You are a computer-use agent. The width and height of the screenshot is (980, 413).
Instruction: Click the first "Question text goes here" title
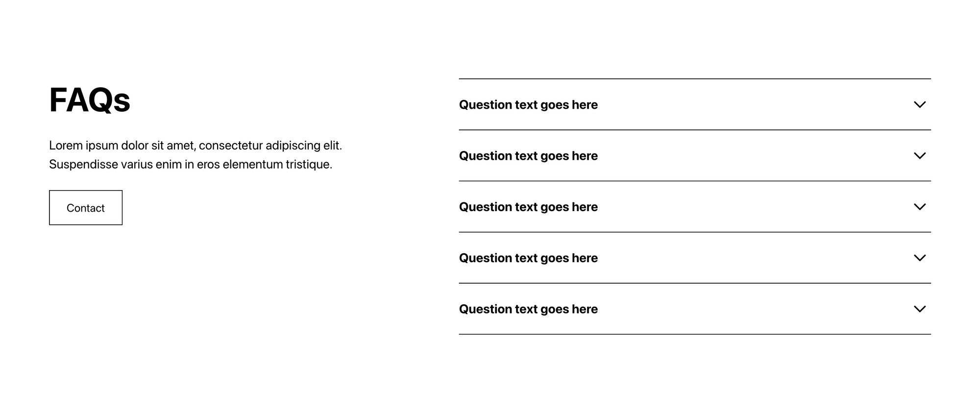pos(528,105)
